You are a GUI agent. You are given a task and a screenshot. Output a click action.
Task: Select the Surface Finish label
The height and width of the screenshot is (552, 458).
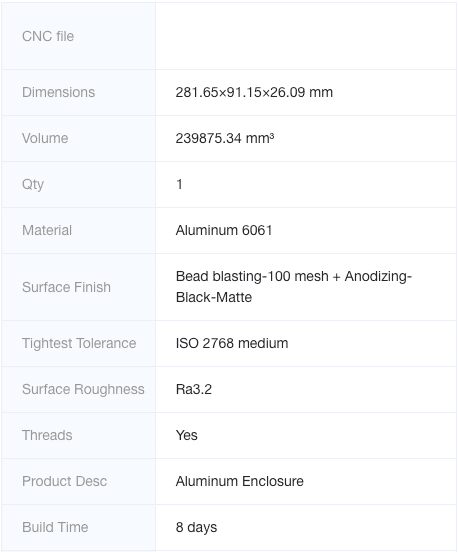pos(66,287)
